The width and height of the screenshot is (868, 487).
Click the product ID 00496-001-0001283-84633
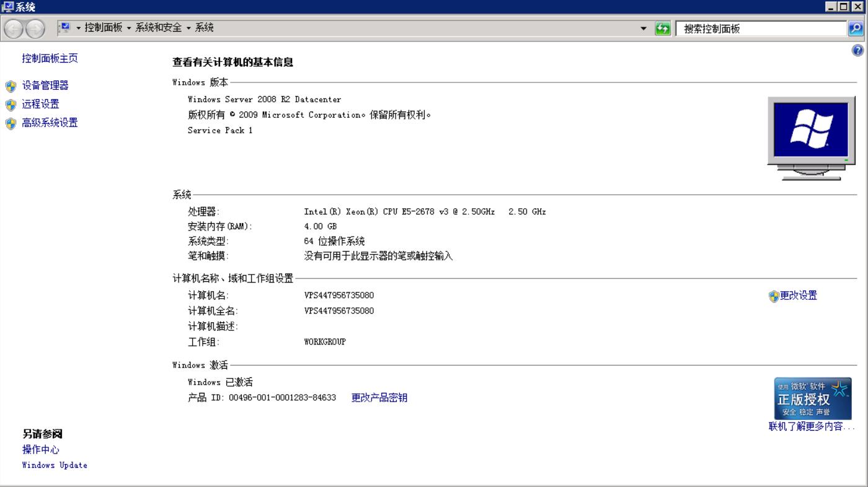click(x=282, y=398)
